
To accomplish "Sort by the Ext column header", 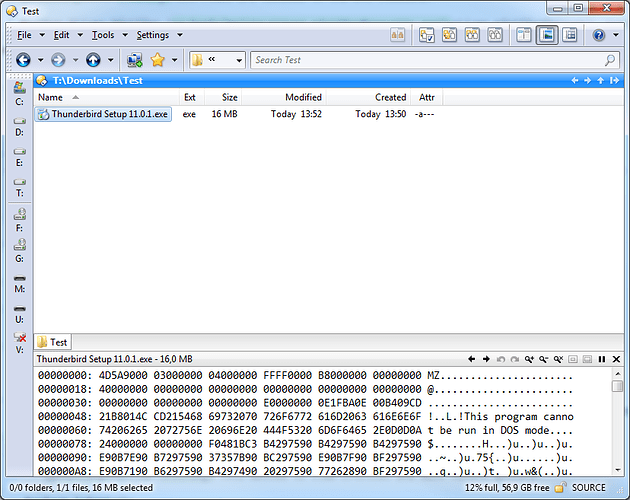I will point(190,97).
